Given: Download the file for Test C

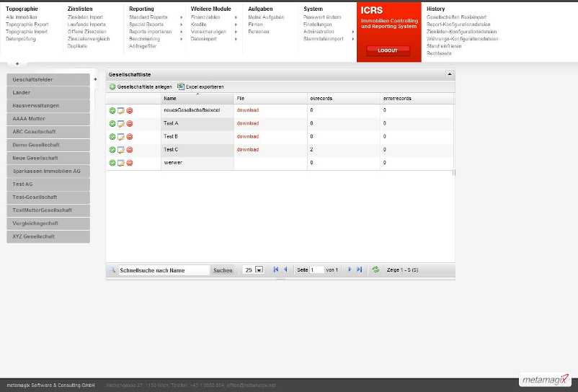Looking at the screenshot, I should (248, 150).
